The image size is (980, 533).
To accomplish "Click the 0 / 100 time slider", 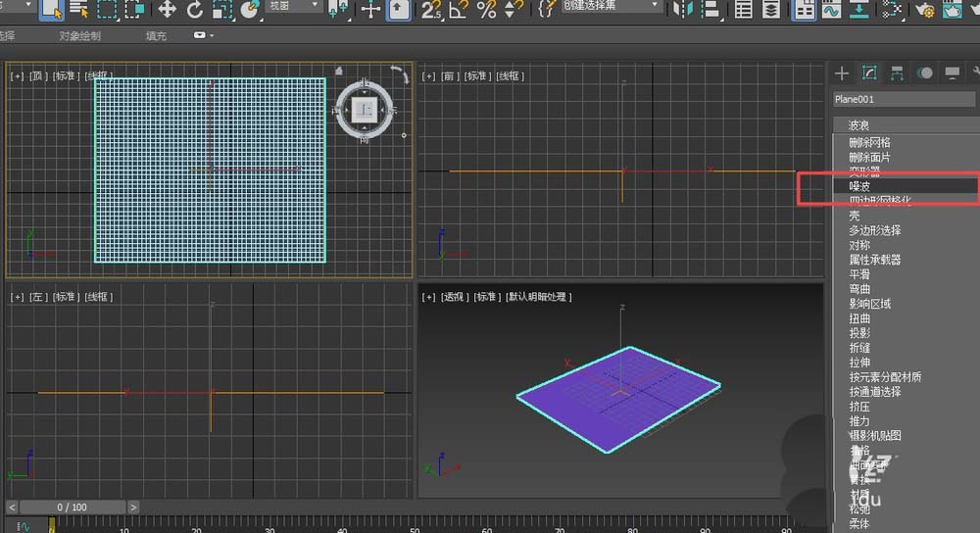I will (72, 507).
